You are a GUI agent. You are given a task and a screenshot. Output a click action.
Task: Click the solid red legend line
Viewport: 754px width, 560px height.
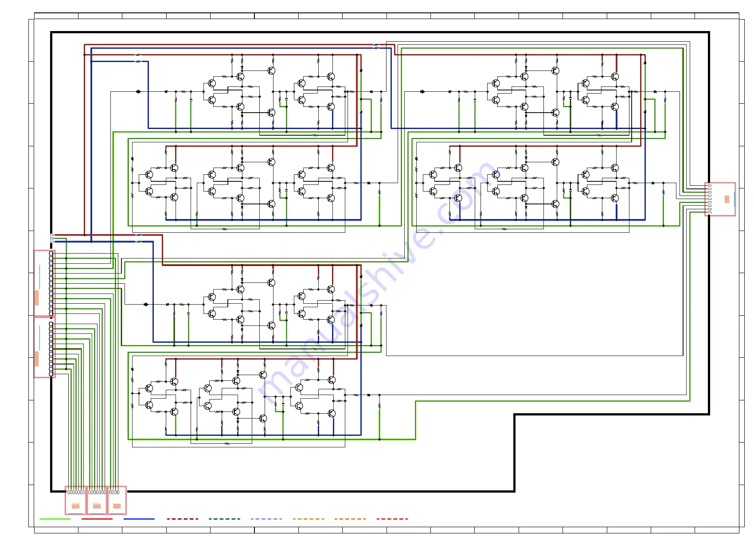point(97,519)
